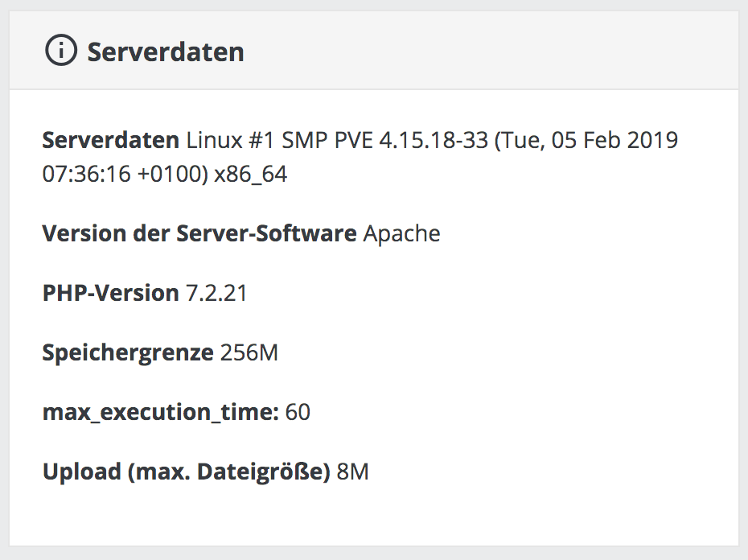This screenshot has width=748, height=560.
Task: Click the max_execution_time label
Action: 160,412
